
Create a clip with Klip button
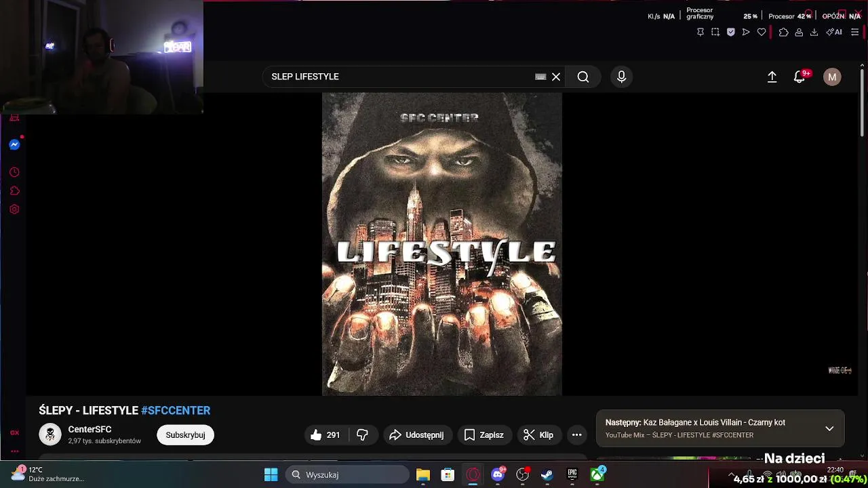(538, 435)
